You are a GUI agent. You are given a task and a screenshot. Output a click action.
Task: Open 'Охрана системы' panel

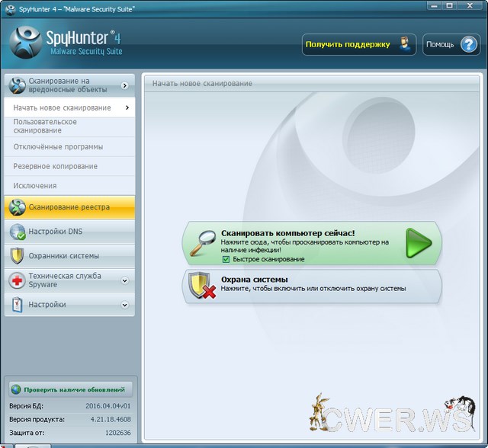313,285
